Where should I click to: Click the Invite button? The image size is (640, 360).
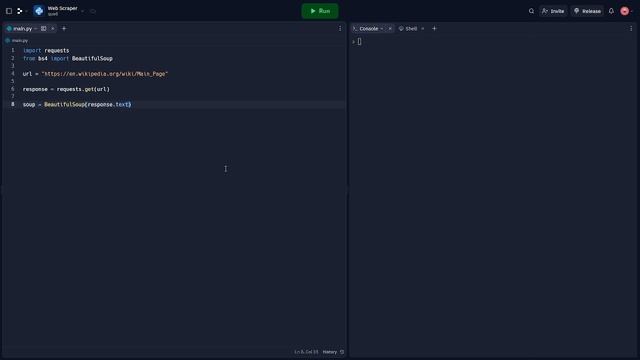(x=553, y=11)
